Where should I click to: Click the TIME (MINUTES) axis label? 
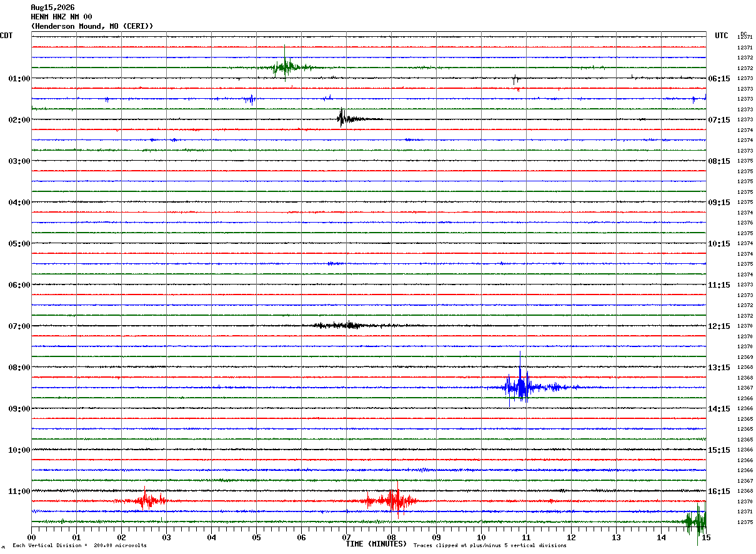pyautogui.click(x=377, y=544)
